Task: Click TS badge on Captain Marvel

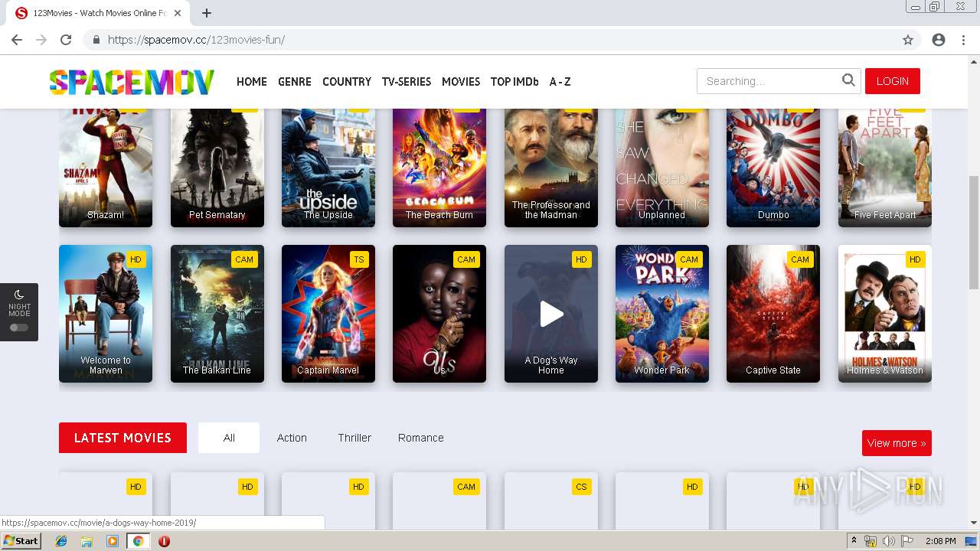Action: point(358,259)
